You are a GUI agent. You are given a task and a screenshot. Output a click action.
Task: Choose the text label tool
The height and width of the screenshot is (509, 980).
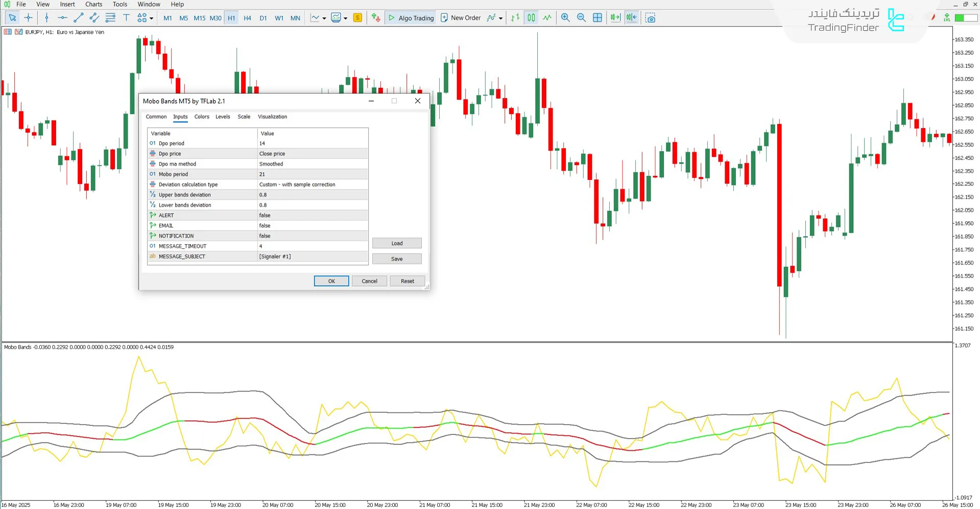(x=126, y=18)
